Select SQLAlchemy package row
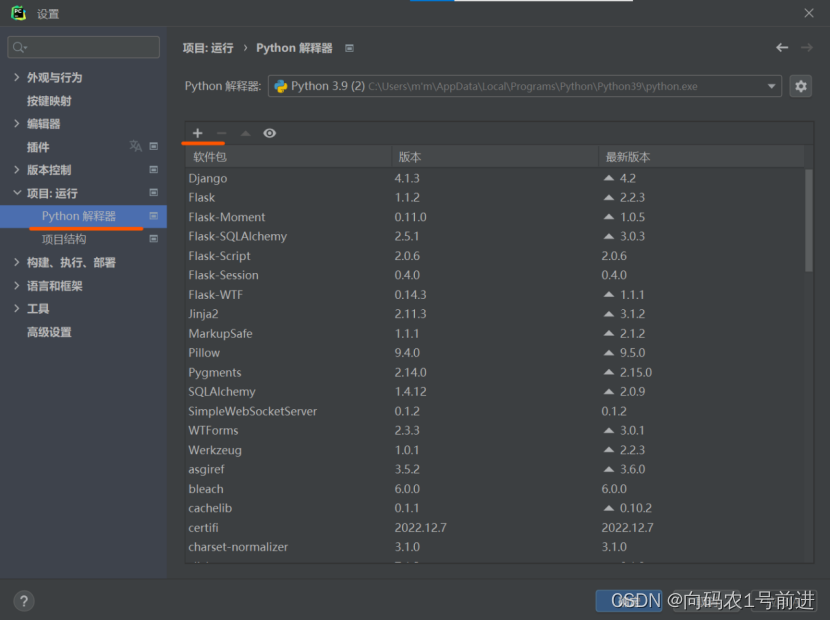831x620 pixels. click(x=495, y=392)
